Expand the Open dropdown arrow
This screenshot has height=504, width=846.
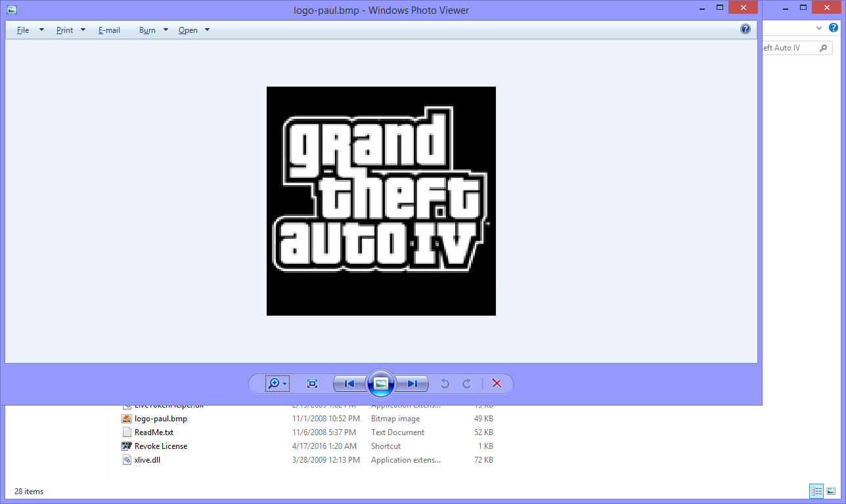click(207, 30)
